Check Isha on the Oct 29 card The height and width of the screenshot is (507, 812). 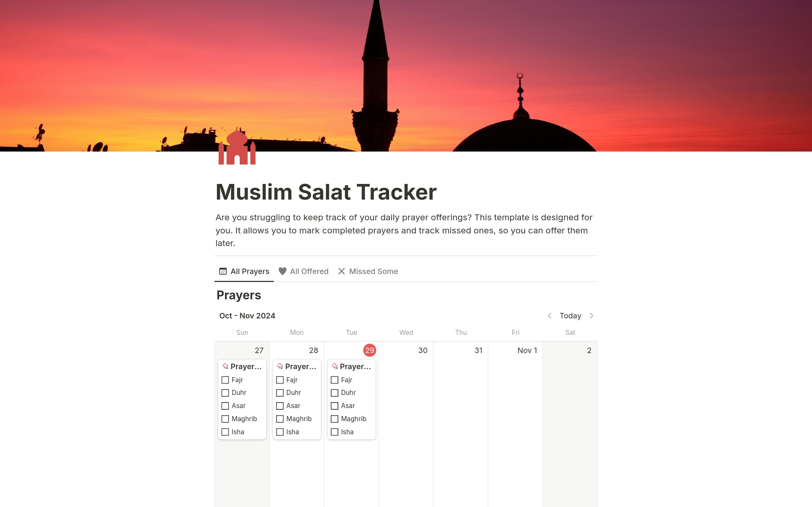pyautogui.click(x=335, y=432)
